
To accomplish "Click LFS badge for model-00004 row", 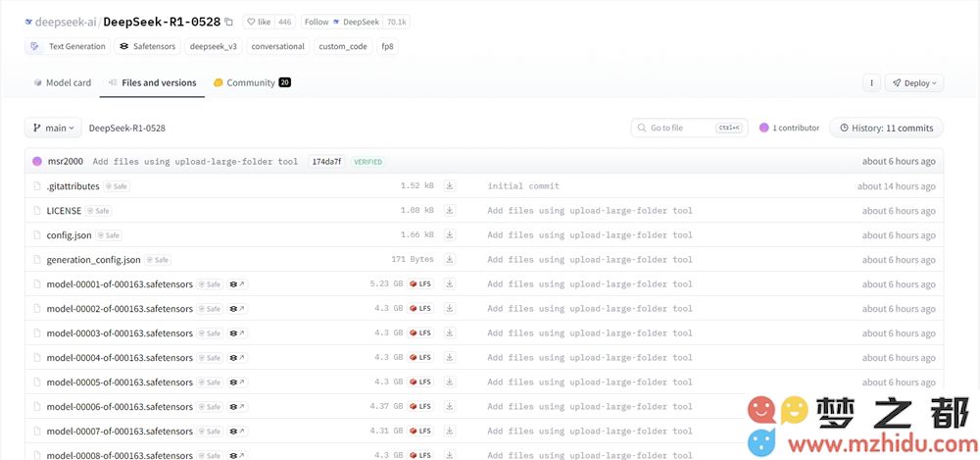I will 420,357.
